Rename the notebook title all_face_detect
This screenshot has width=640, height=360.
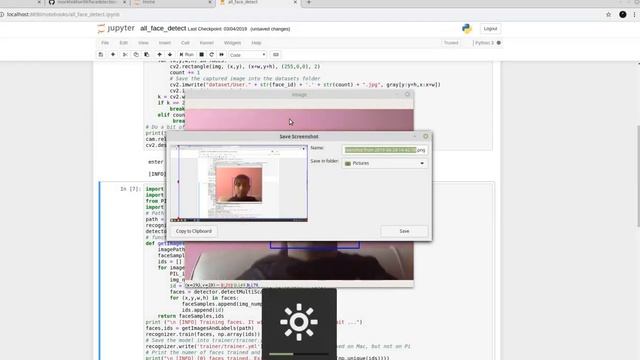pyautogui.click(x=163, y=29)
